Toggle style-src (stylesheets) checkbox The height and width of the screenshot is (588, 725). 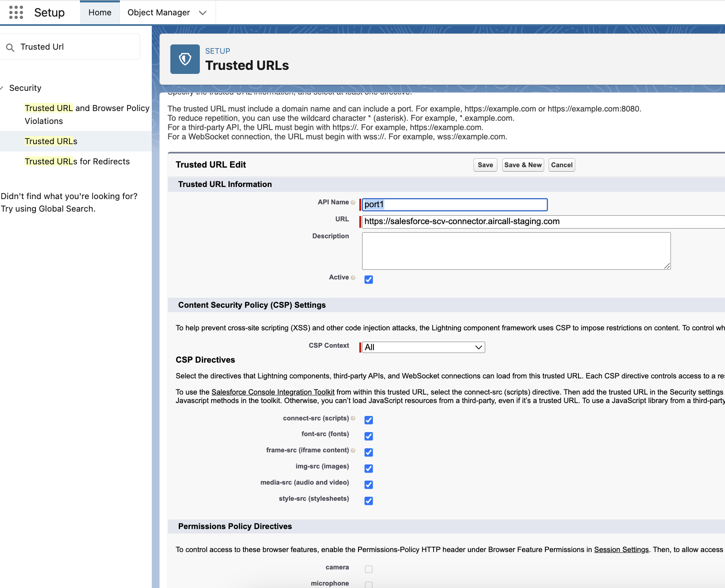click(369, 501)
